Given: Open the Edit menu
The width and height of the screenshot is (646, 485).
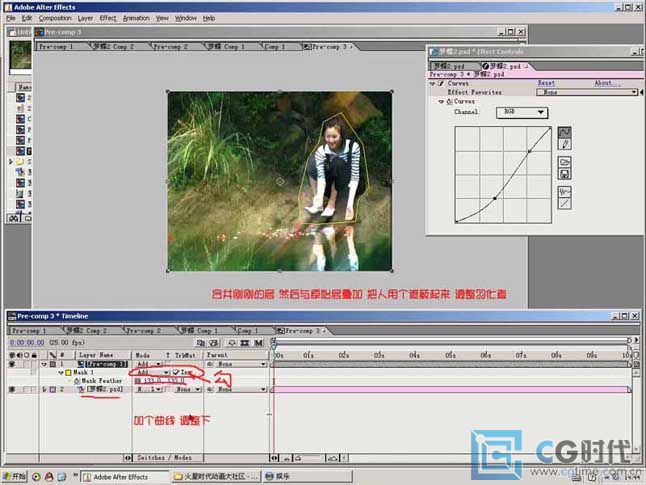Looking at the screenshot, I should [x=27, y=18].
